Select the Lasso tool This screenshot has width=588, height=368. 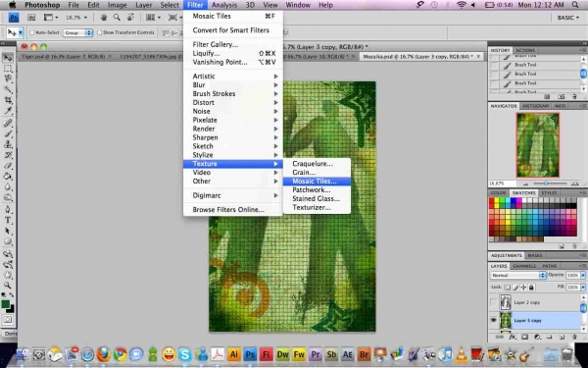(x=8, y=79)
